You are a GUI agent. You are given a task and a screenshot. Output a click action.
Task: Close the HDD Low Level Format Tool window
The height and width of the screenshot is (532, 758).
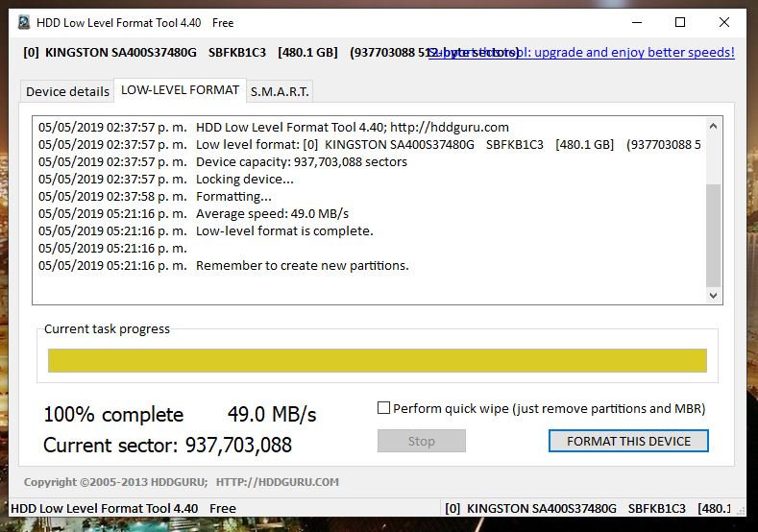[724, 22]
